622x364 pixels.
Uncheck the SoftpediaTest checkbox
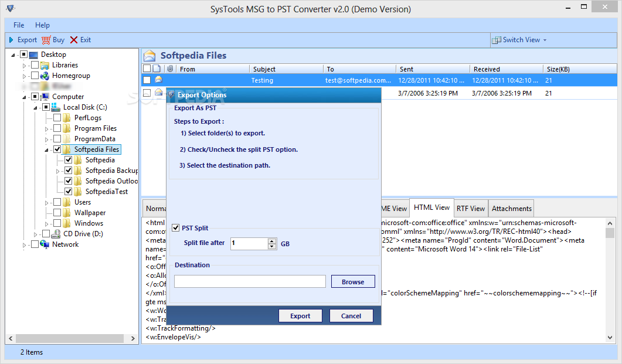(x=68, y=192)
